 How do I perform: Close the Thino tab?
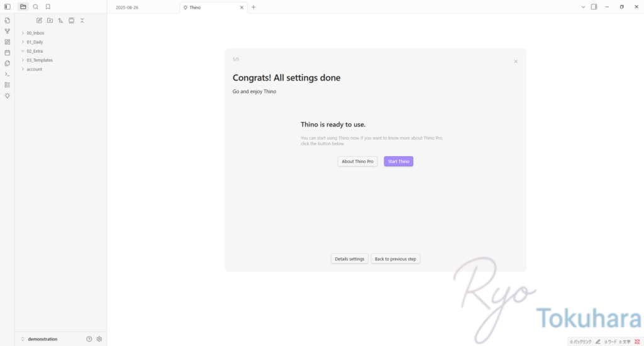click(241, 8)
